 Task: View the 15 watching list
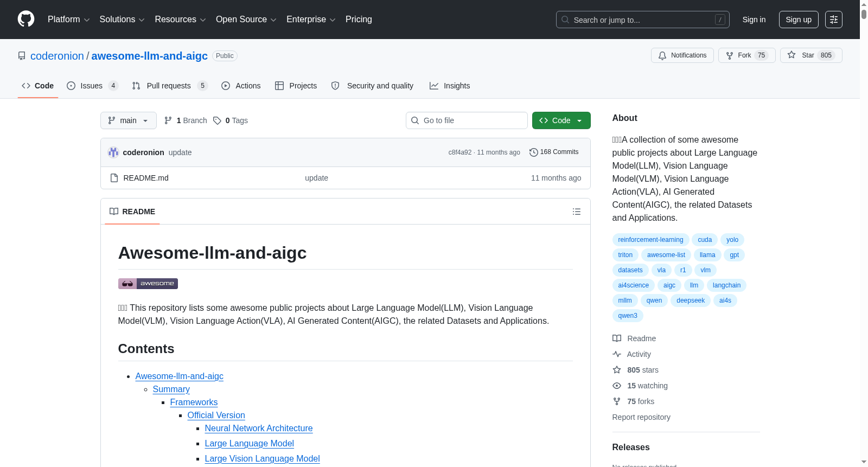(640, 386)
